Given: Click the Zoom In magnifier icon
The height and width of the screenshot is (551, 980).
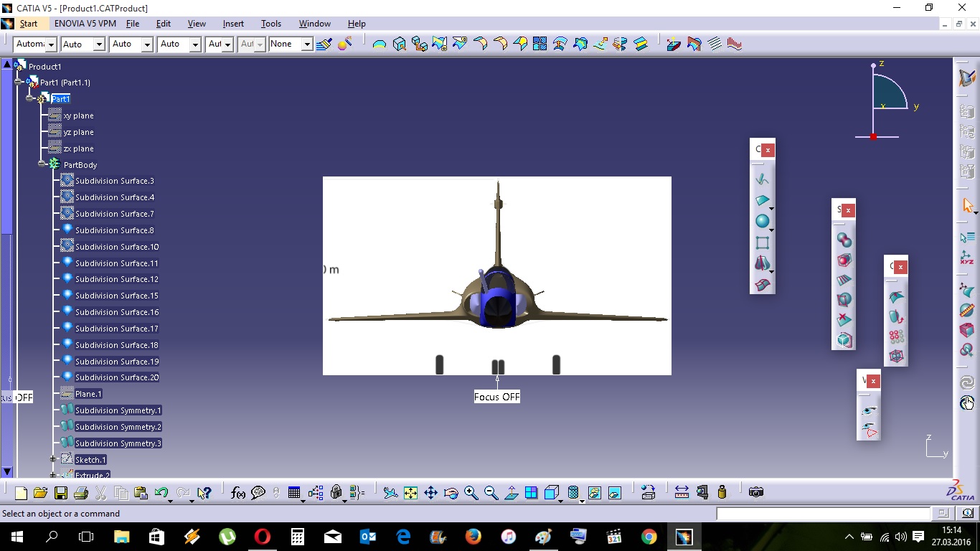Looking at the screenshot, I should (471, 493).
